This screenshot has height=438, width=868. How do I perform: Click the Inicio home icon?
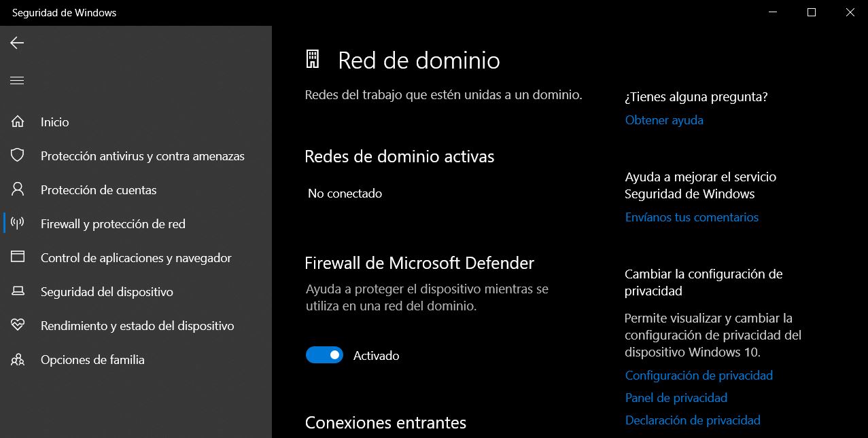pyautogui.click(x=18, y=122)
